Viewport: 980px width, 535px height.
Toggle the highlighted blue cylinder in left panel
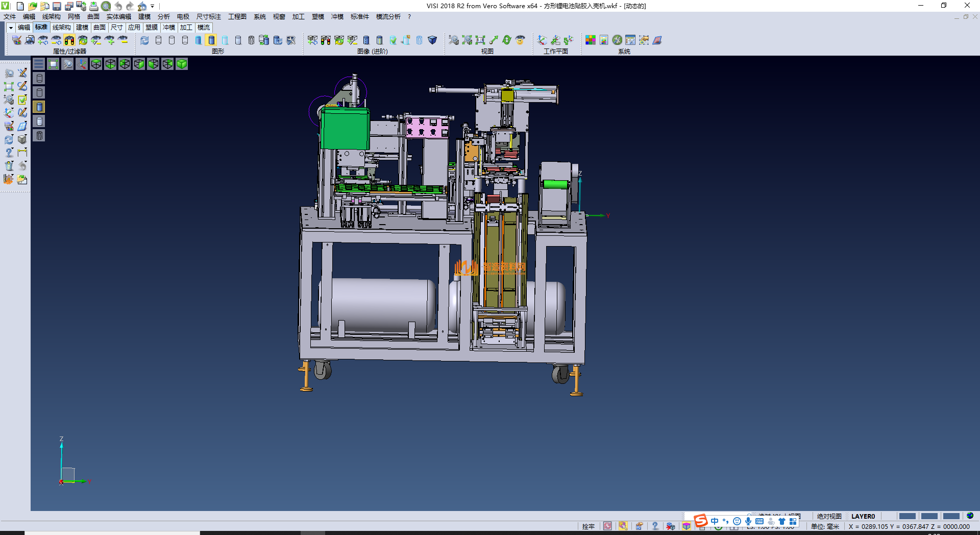(39, 107)
